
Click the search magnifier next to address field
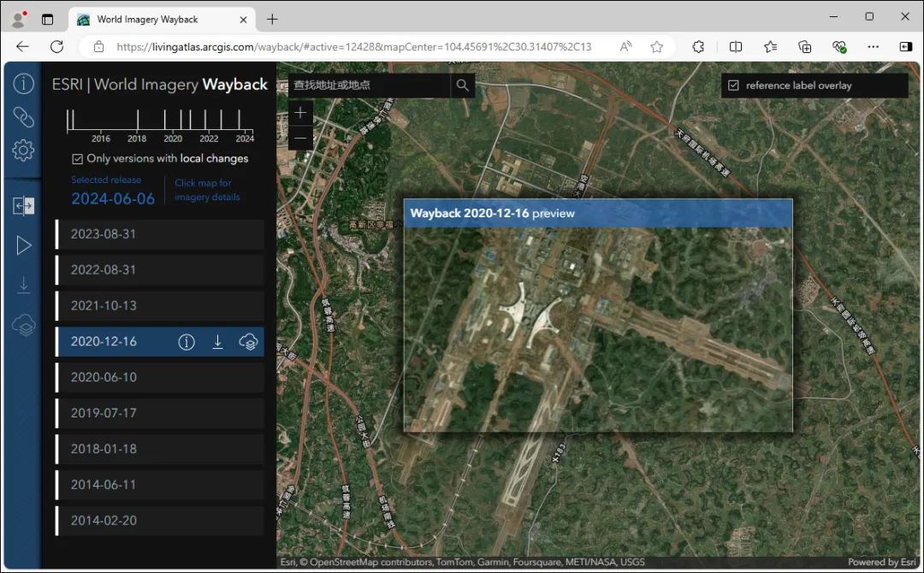click(462, 86)
